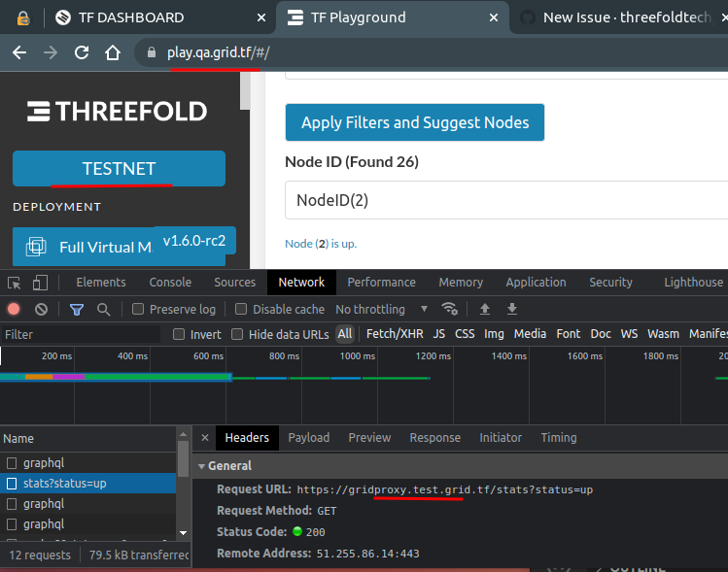
Task: Open the Elements DevTools panel
Action: [x=101, y=282]
